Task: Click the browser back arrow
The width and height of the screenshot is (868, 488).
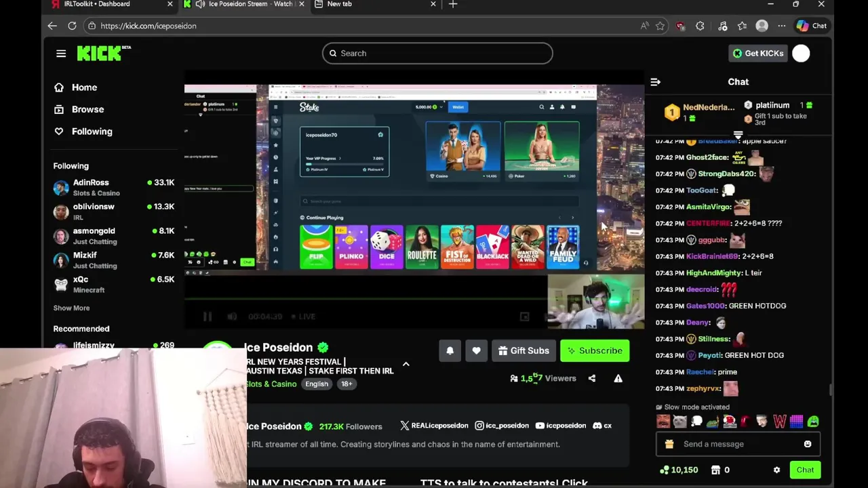Action: [x=52, y=26]
